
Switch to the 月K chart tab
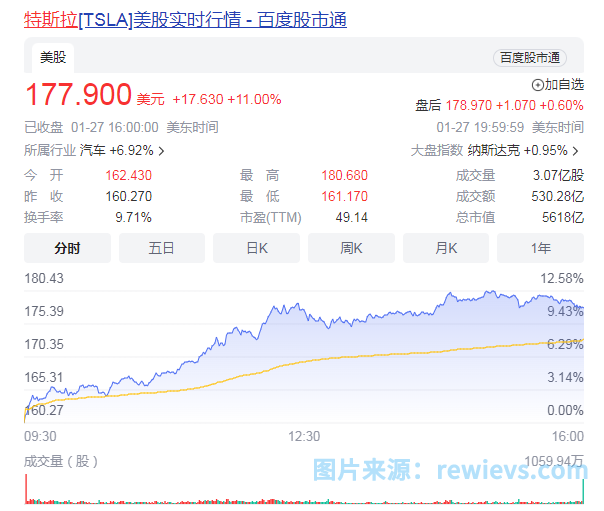pyautogui.click(x=446, y=248)
